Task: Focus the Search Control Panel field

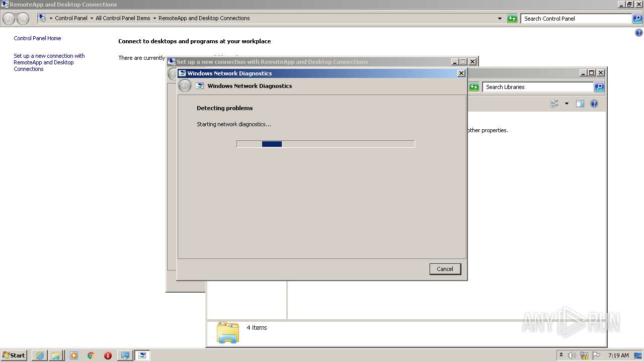Action: (x=576, y=19)
